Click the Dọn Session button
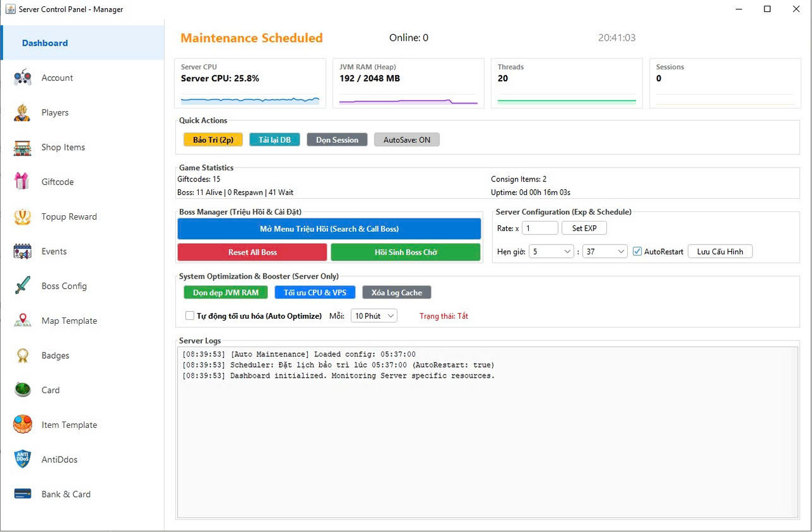Screen dimensions: 812x532 click(337, 140)
